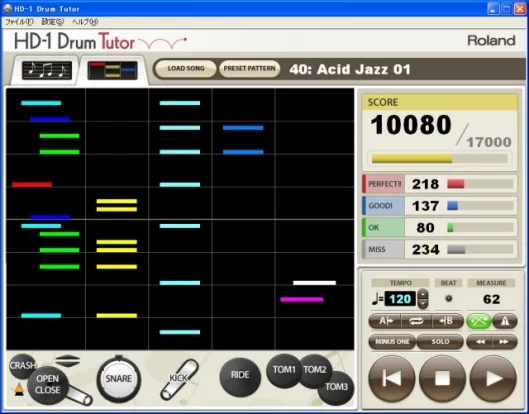529x414 pixels.
Task: Click the MISS label
Action: click(x=377, y=250)
